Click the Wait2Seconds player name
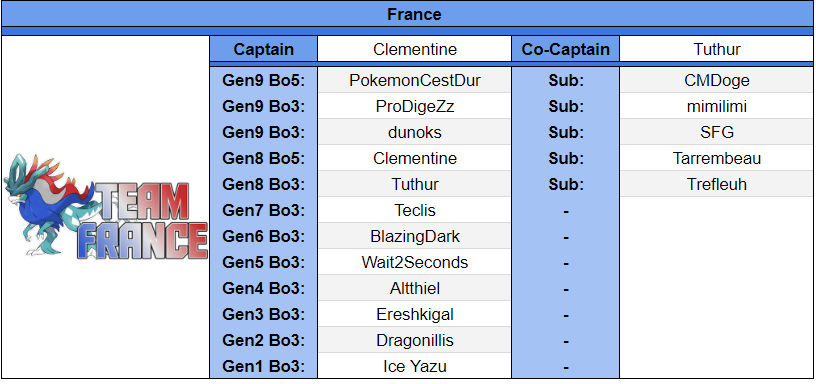Image resolution: width=816 pixels, height=384 pixels. click(x=415, y=262)
